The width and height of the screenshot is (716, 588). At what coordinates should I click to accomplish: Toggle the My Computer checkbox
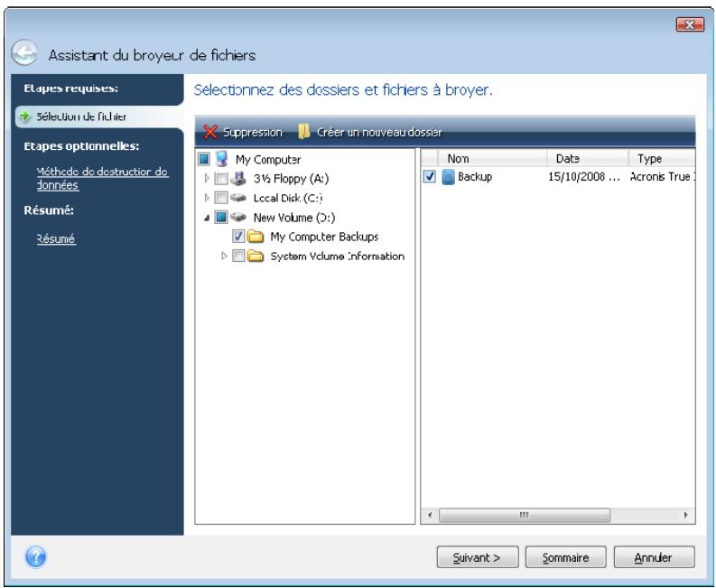[x=204, y=159]
